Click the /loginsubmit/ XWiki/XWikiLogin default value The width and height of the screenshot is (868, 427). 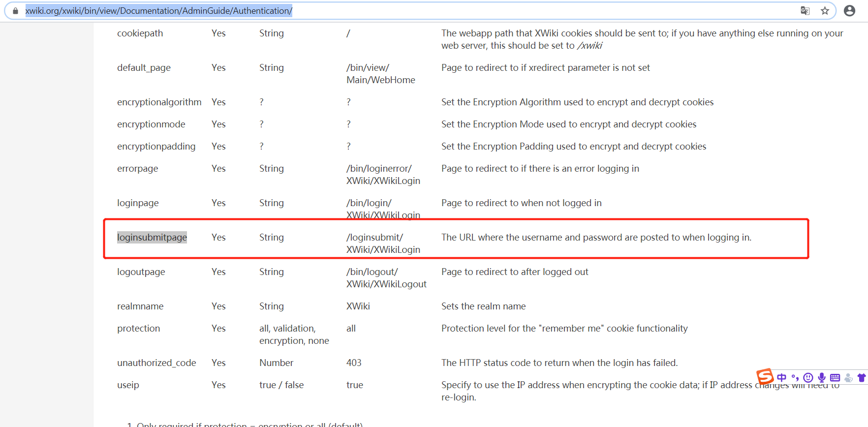tap(383, 244)
